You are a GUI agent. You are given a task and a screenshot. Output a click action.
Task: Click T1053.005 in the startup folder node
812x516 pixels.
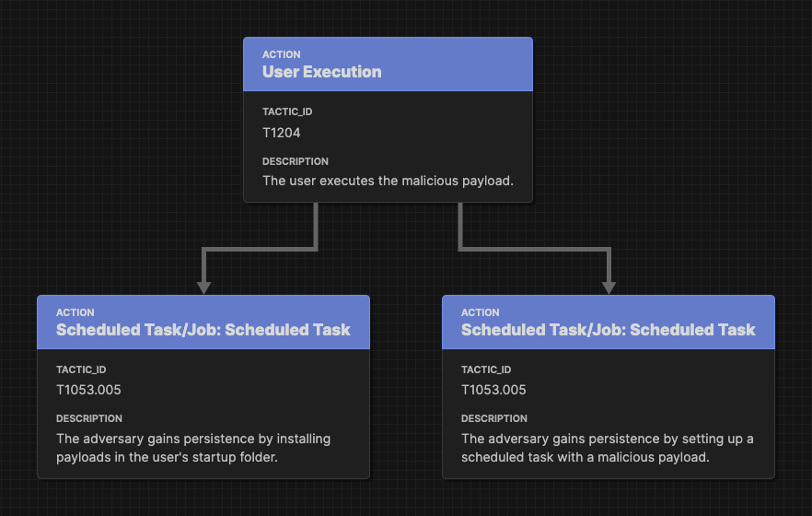coord(88,390)
